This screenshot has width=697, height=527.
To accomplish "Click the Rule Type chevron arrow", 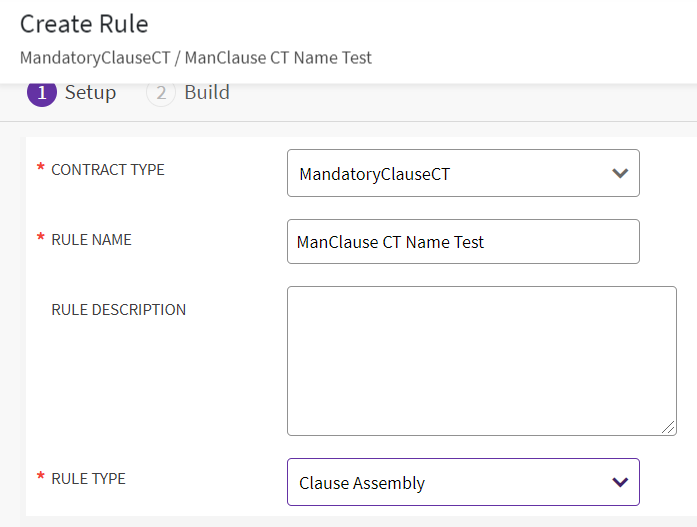I will (x=619, y=482).
